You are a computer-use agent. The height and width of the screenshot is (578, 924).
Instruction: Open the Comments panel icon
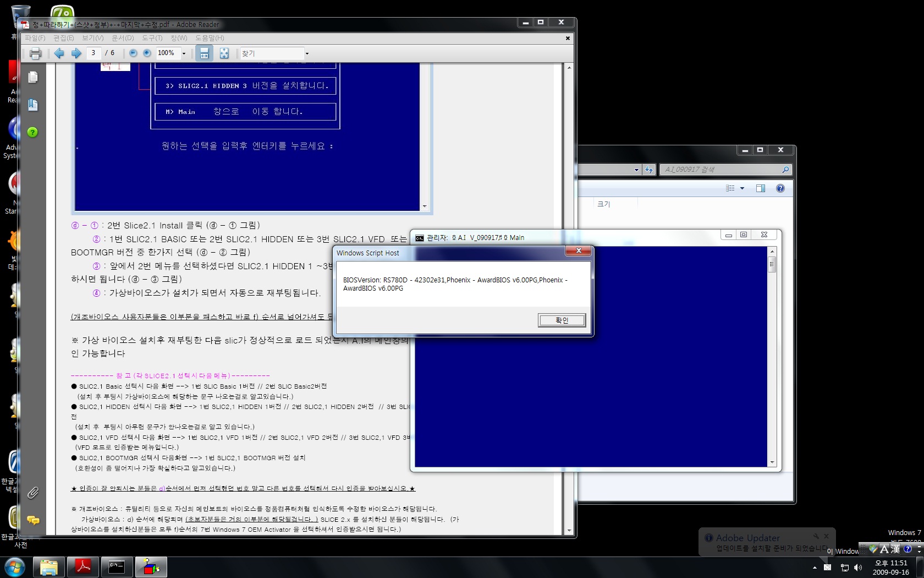pyautogui.click(x=33, y=520)
